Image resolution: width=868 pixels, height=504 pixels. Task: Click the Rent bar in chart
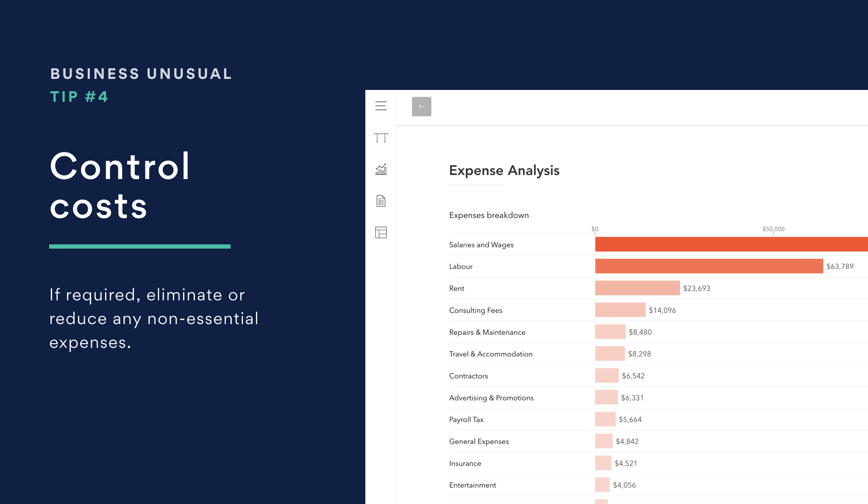637,288
